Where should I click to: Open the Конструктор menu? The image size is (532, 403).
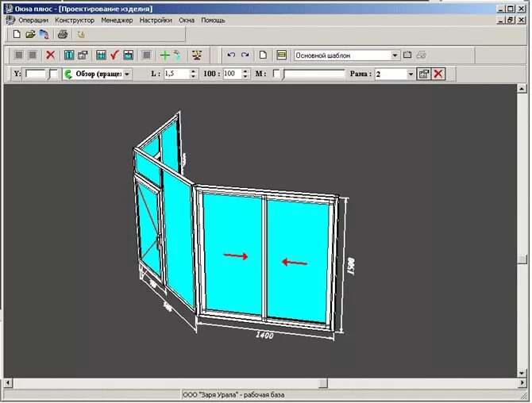(75, 21)
